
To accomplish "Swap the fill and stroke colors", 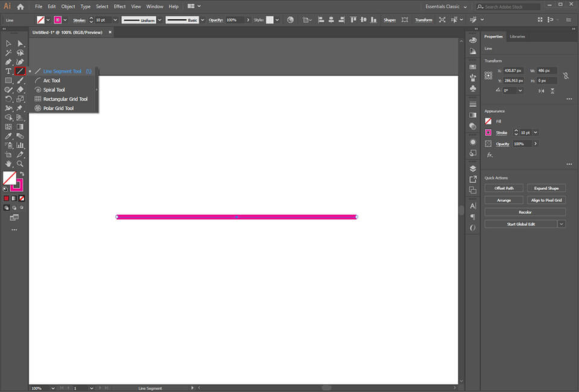I will click(23, 174).
